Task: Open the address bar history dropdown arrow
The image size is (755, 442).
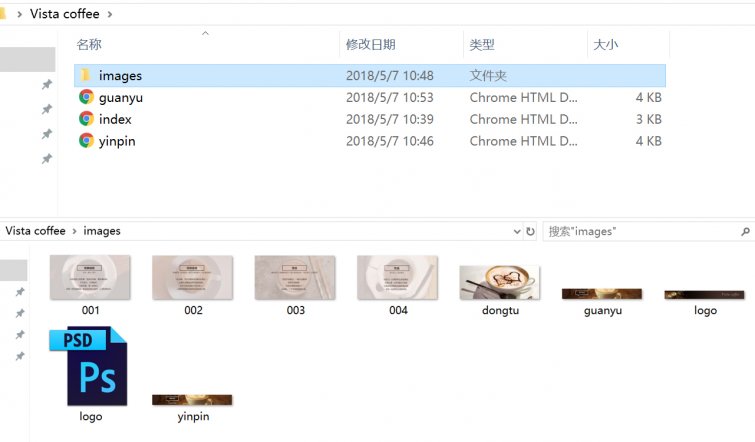Action: [x=517, y=232]
